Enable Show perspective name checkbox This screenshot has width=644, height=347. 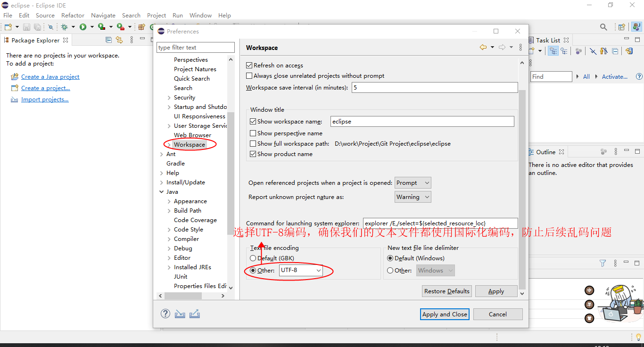(x=253, y=133)
